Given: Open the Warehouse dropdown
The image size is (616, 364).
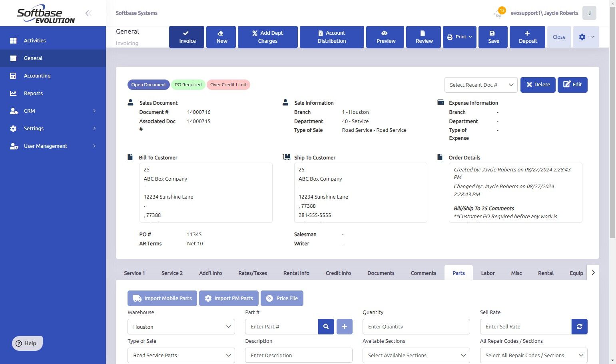Looking at the screenshot, I should (181, 326).
